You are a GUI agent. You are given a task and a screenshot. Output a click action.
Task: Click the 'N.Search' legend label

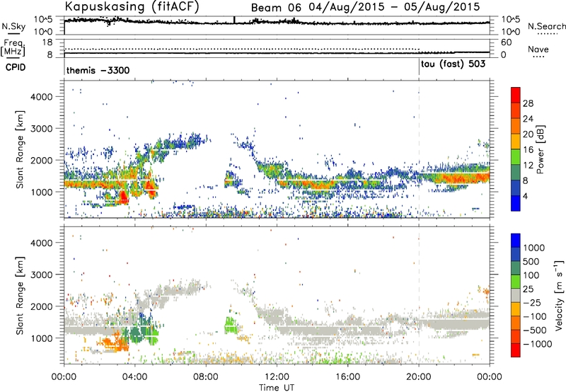tap(546, 26)
